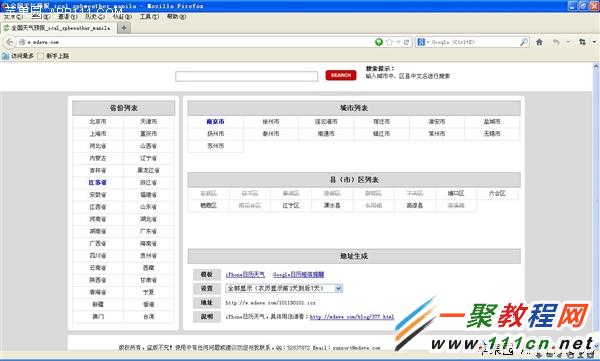Open the bookmark star history dropdown arrow
Image resolution: width=600 pixels, height=361 pixels.
click(x=398, y=42)
